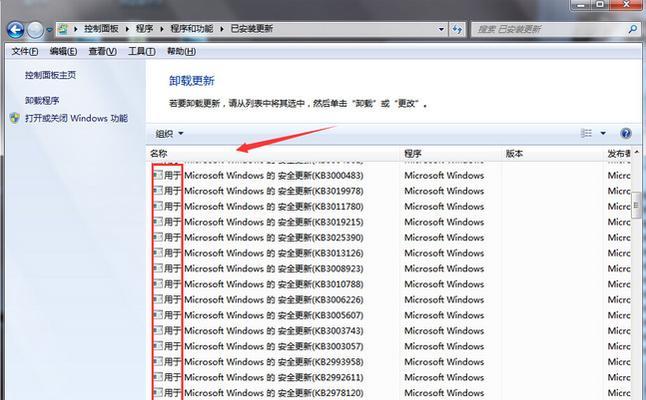
Task: Click 打开或关闭 Windows 功能 link
Action: (76, 118)
